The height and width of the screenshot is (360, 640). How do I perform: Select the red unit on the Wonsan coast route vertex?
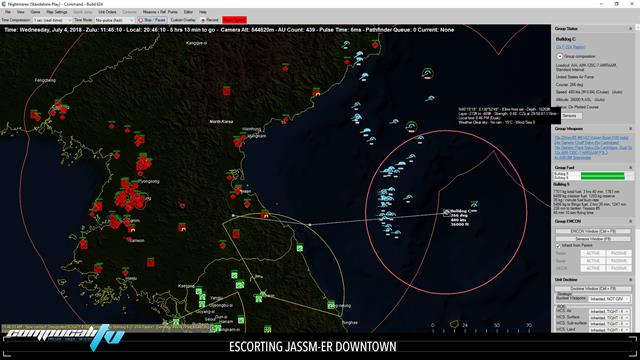click(x=265, y=213)
